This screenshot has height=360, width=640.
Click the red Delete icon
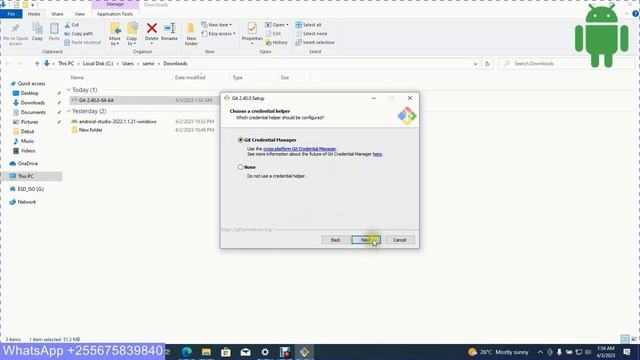coord(152,29)
